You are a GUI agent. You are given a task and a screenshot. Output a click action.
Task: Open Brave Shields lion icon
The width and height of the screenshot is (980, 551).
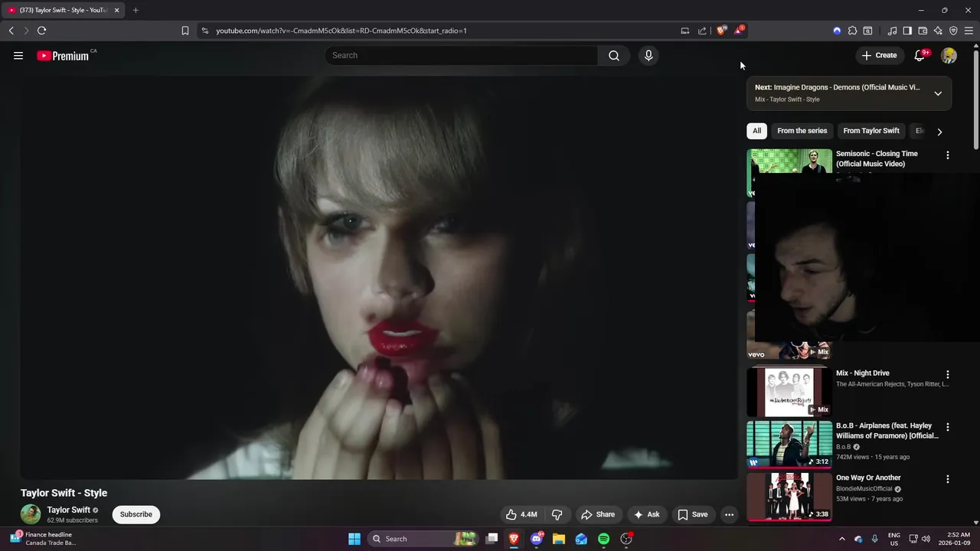pos(721,31)
